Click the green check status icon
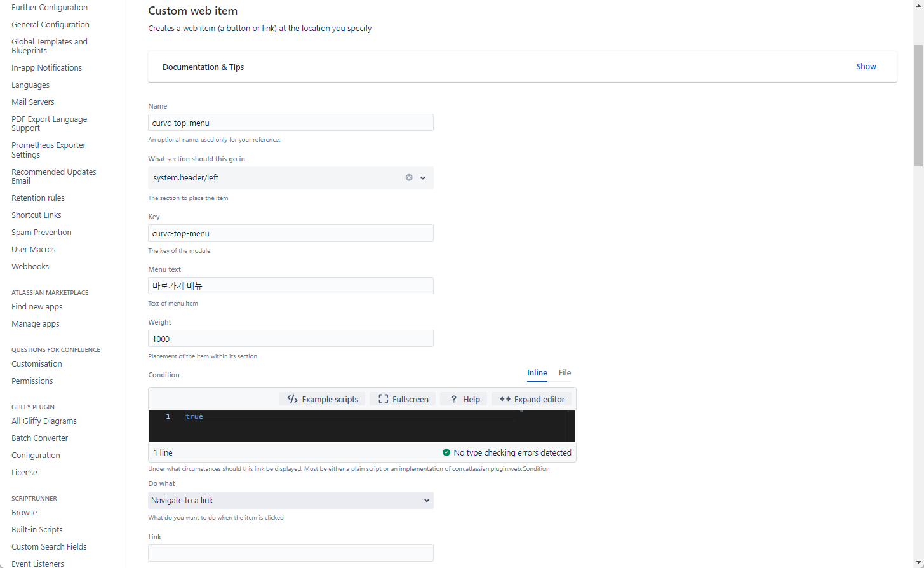Screen dimensions: 924x568 (446, 452)
